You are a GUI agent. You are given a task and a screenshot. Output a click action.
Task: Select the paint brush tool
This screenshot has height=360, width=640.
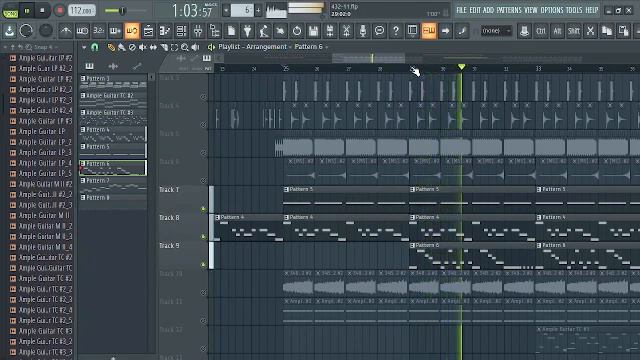(121, 47)
